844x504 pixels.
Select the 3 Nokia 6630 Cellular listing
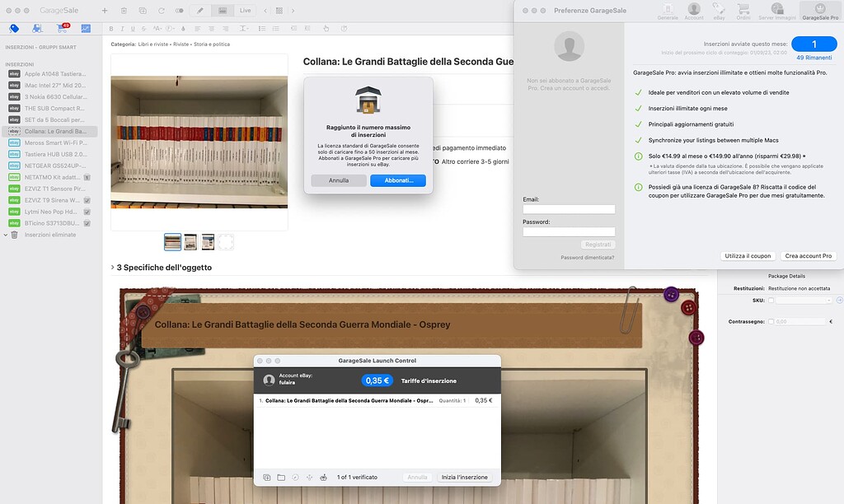point(49,97)
